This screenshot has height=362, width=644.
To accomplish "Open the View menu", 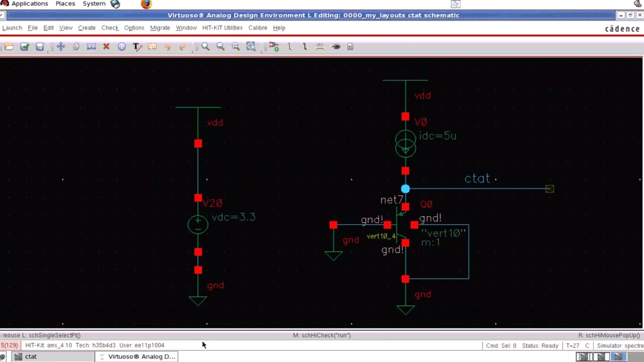I will [66, 28].
